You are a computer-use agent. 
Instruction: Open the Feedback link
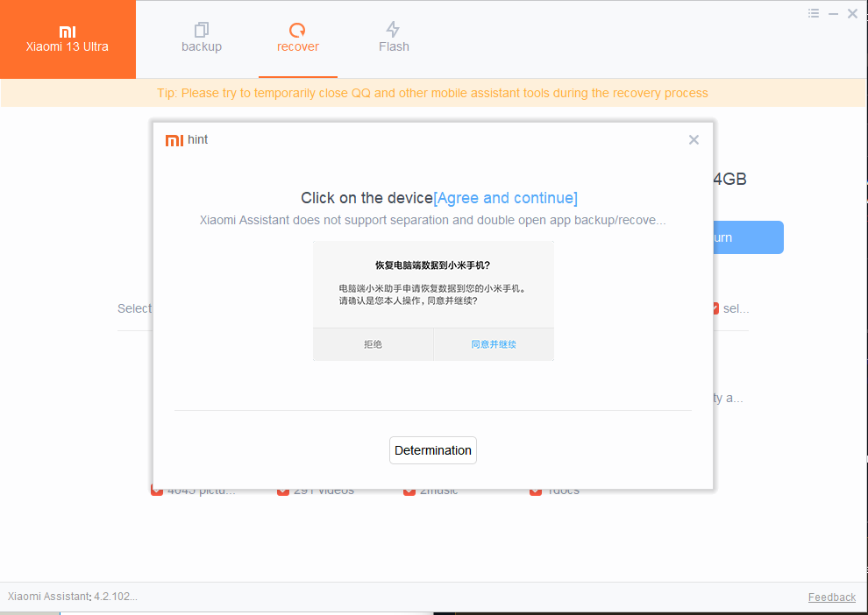(831, 597)
